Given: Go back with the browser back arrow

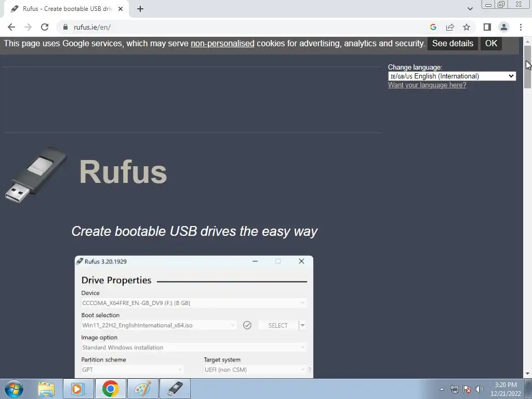Looking at the screenshot, I should coord(11,27).
